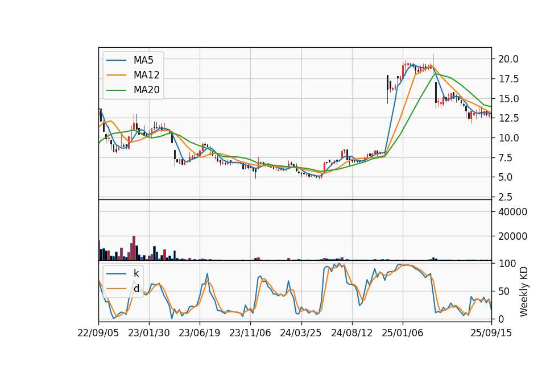Click the 5.0 price axis label
546x392 pixels.
tap(506, 177)
